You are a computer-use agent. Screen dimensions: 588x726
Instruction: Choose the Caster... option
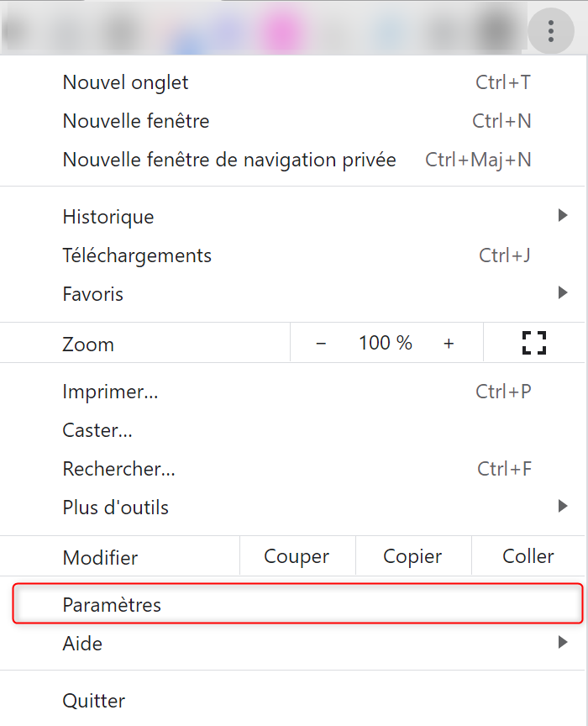[x=97, y=430]
